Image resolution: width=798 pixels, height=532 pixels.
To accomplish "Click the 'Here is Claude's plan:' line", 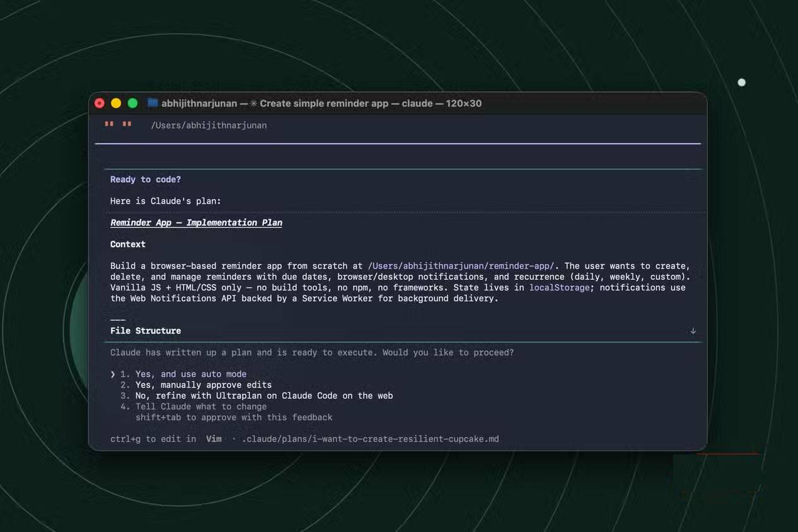I will tap(166, 201).
